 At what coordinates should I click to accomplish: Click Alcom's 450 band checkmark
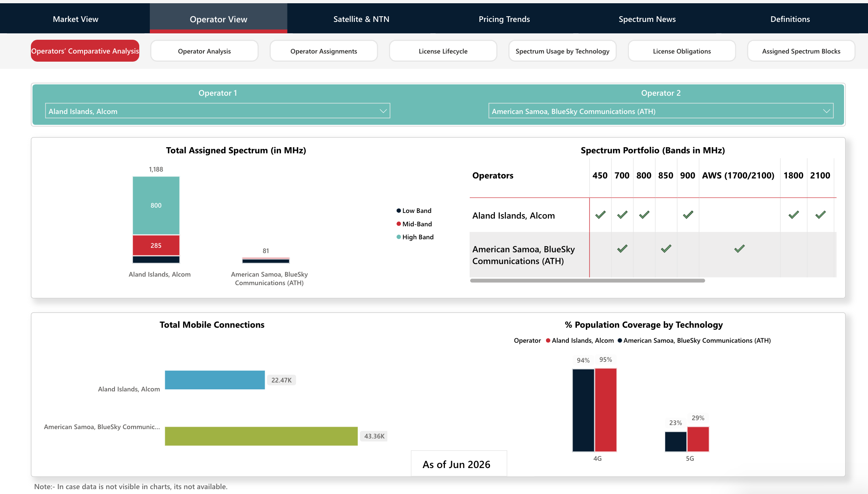tap(600, 215)
